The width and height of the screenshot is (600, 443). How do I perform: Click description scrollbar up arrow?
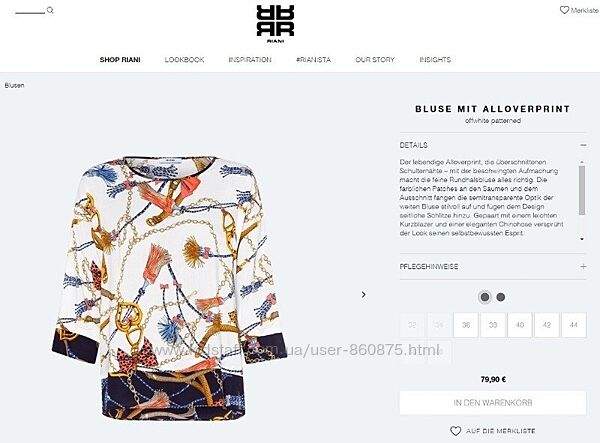tap(582, 162)
